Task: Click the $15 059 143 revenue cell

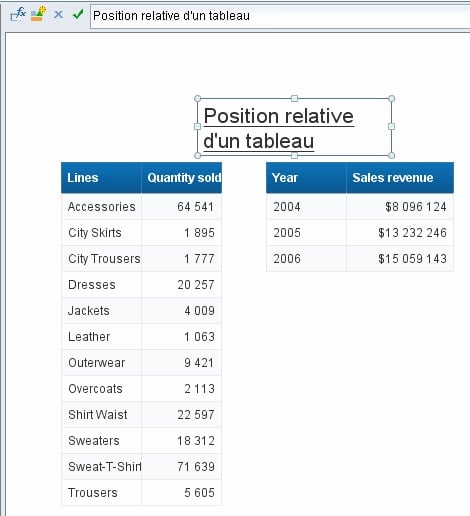Action: pos(400,259)
